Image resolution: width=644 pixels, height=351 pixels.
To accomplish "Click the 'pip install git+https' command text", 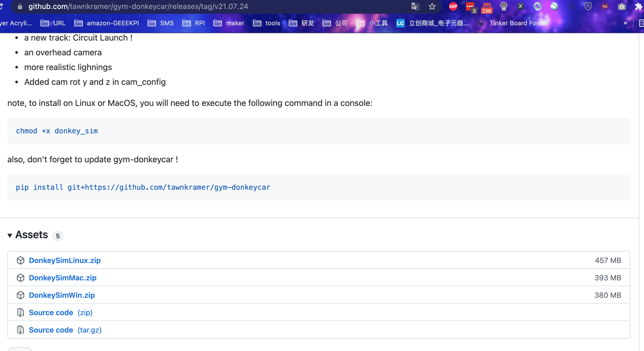I will tap(143, 187).
